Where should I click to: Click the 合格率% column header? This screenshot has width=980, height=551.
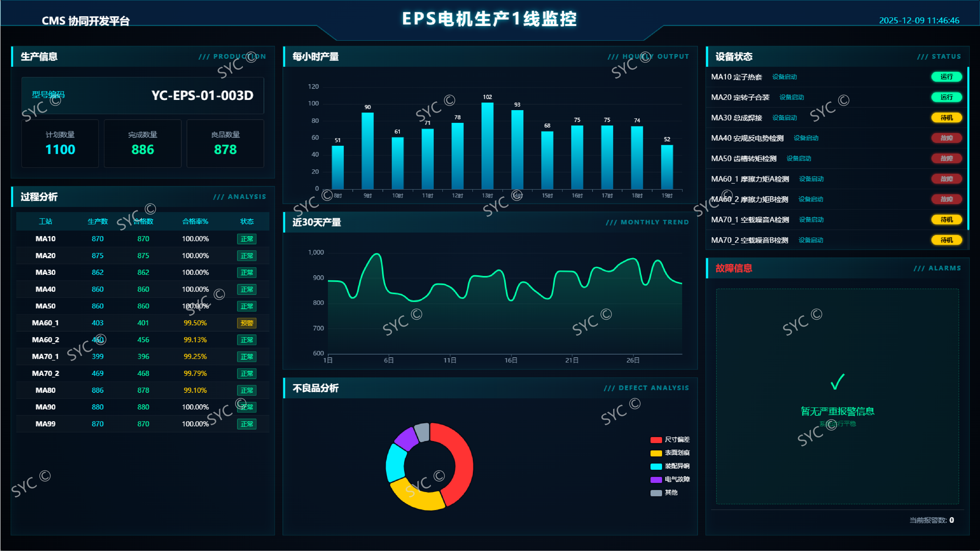(195, 221)
